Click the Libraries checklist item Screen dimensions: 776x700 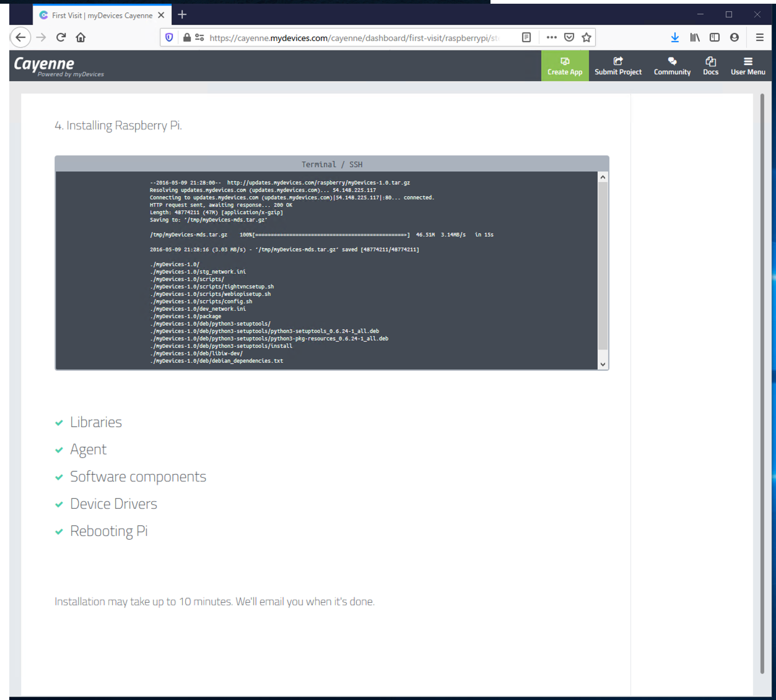coord(96,422)
